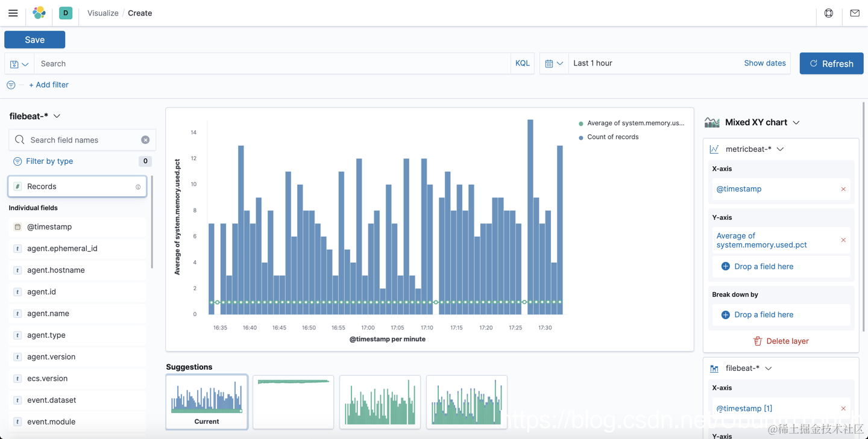
Task: Select the agent.name field
Action: (77, 314)
